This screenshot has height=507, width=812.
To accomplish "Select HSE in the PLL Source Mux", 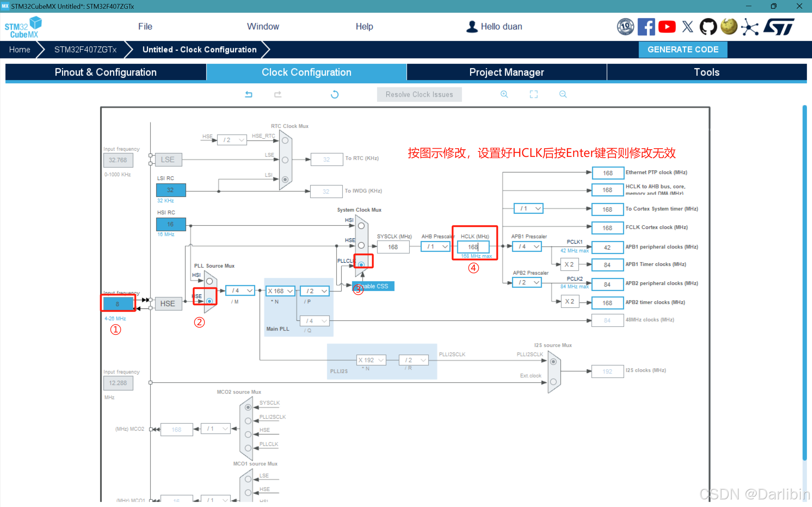I will point(209,301).
